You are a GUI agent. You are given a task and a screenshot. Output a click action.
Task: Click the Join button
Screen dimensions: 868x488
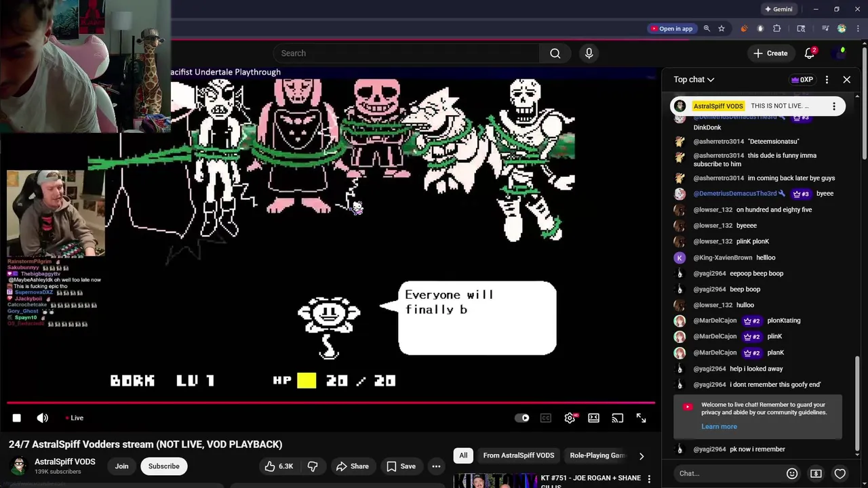[121, 466]
